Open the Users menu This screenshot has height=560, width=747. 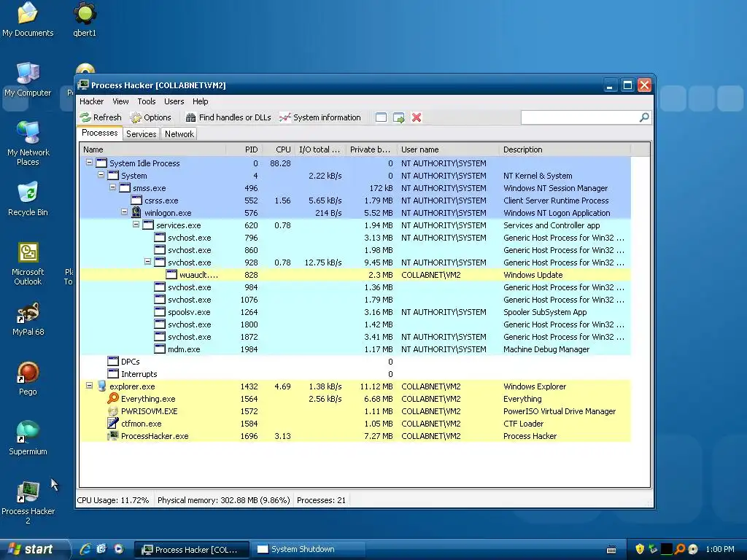pos(174,101)
